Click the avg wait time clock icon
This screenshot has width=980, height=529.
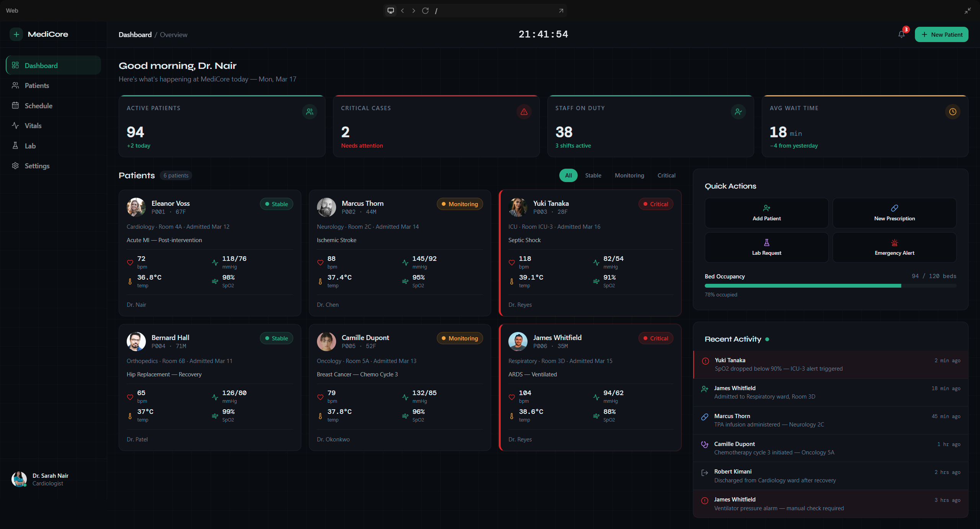[952, 112]
